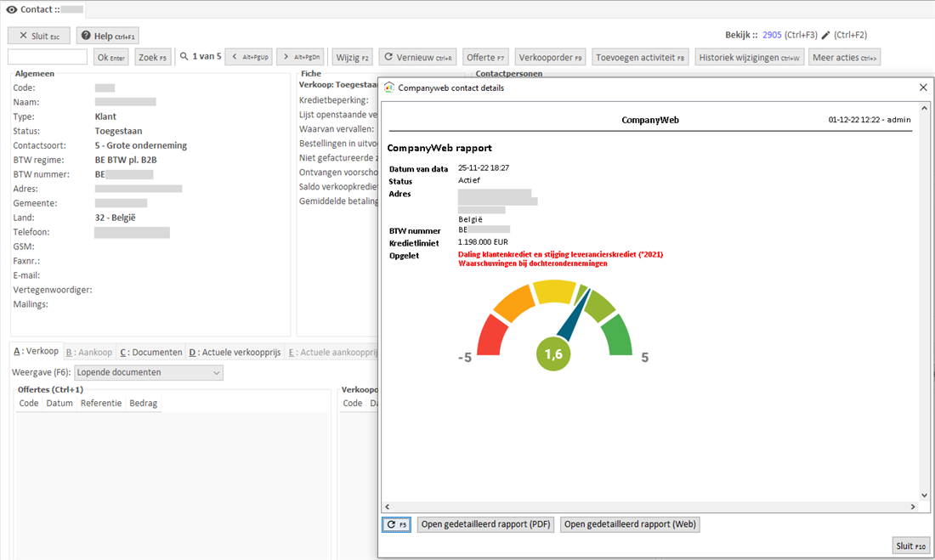Open the Meer acties menu
This screenshot has width=935, height=560.
pos(844,57)
